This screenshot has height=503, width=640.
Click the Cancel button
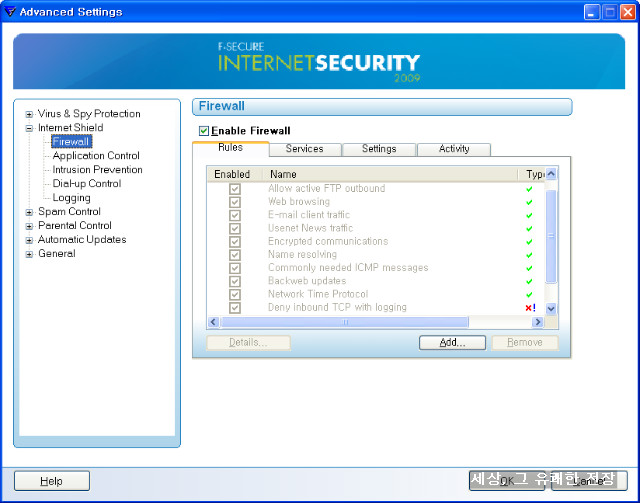coord(589,481)
